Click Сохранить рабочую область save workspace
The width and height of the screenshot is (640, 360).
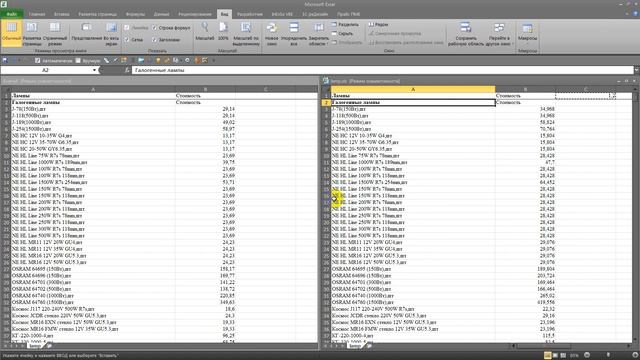point(466,33)
